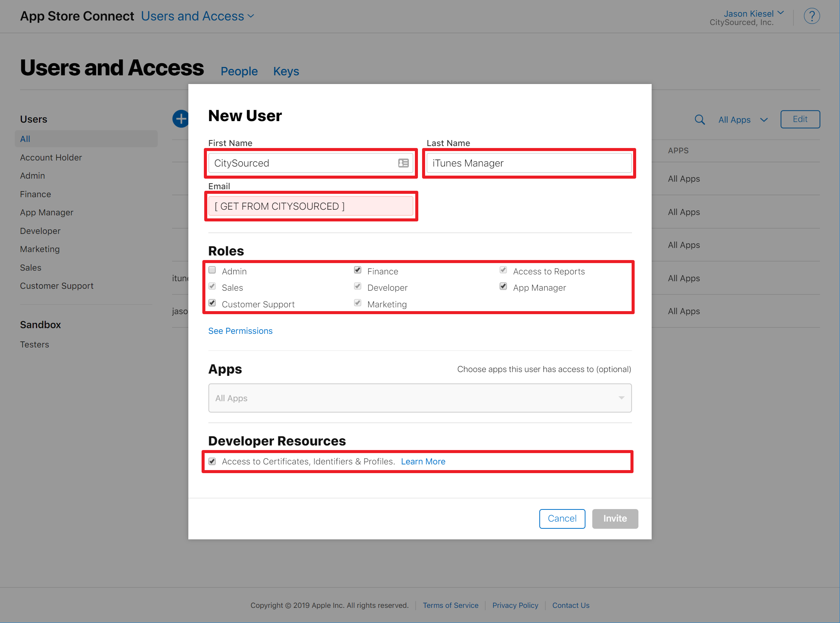
Task: Expand the Jason Kiesel account menu
Action: (x=753, y=14)
